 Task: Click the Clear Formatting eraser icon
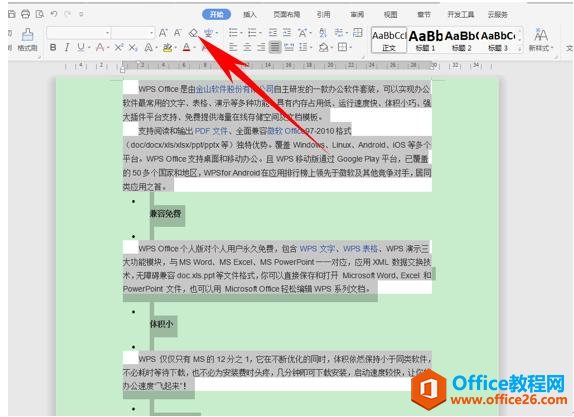[193, 33]
